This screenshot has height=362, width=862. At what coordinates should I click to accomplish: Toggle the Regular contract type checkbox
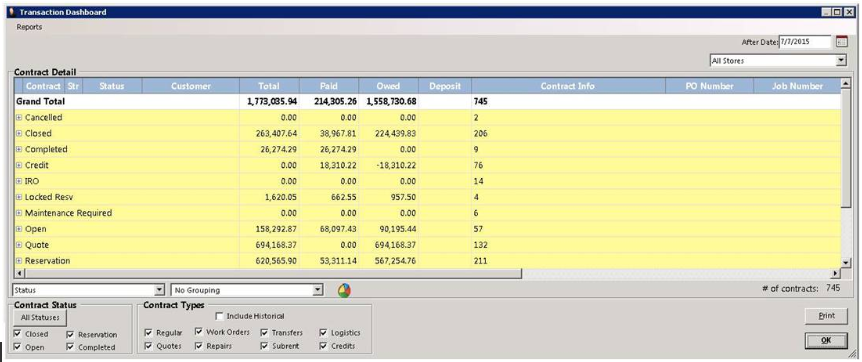coord(148,333)
